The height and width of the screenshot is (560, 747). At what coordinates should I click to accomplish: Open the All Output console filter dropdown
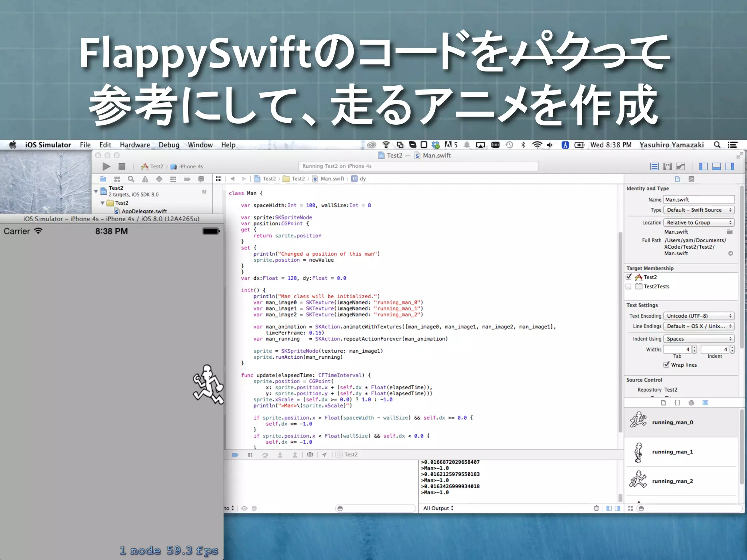pyautogui.click(x=438, y=508)
